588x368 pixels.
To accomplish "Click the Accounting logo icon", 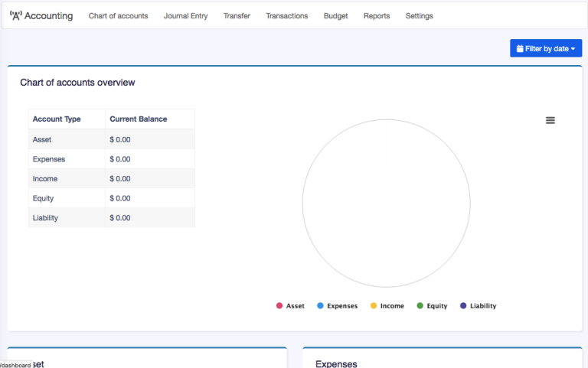I will click(x=15, y=15).
